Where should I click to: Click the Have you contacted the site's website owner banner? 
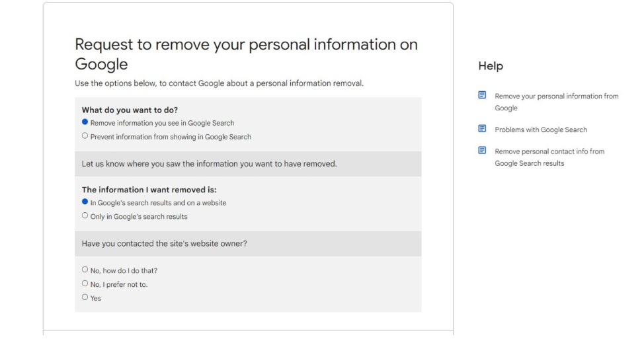coord(248,243)
